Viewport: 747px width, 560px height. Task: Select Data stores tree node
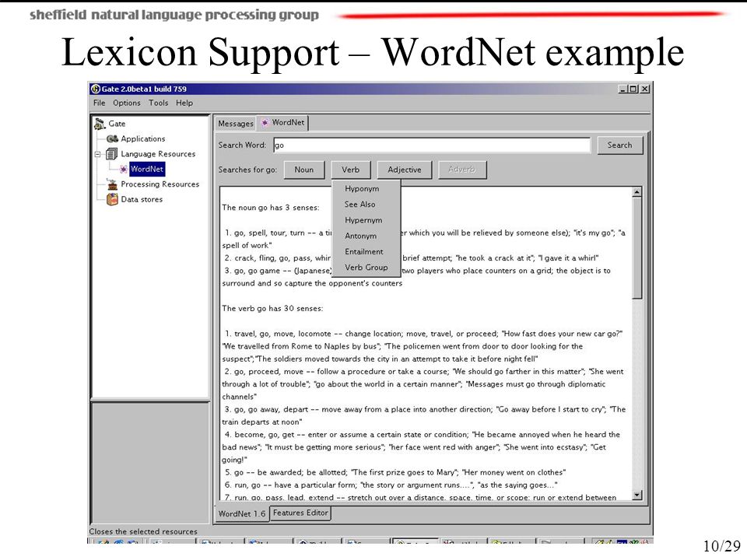coord(142,200)
